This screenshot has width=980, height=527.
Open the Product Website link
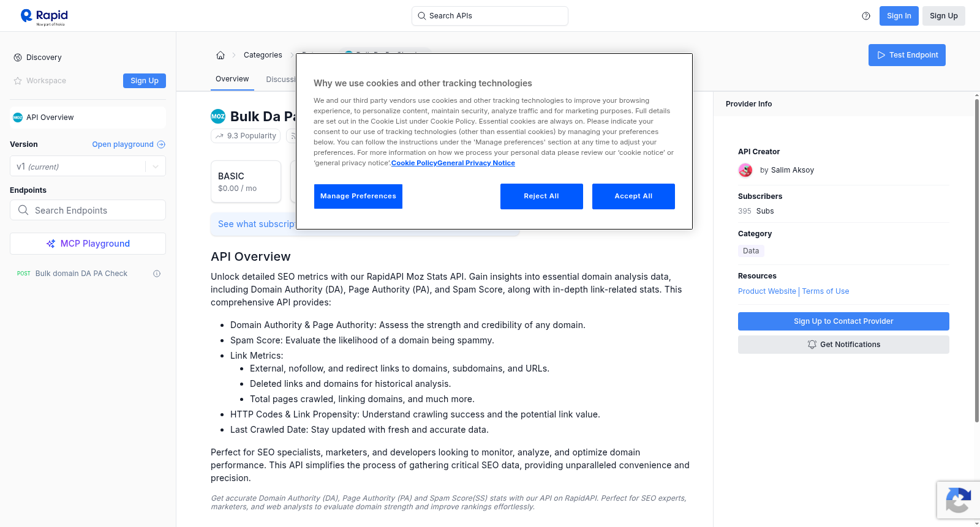(x=767, y=291)
